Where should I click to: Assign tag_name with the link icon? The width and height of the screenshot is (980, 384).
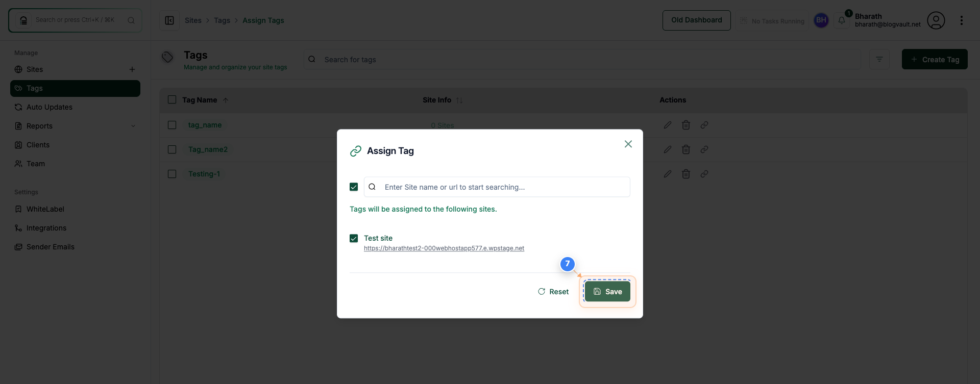(704, 125)
